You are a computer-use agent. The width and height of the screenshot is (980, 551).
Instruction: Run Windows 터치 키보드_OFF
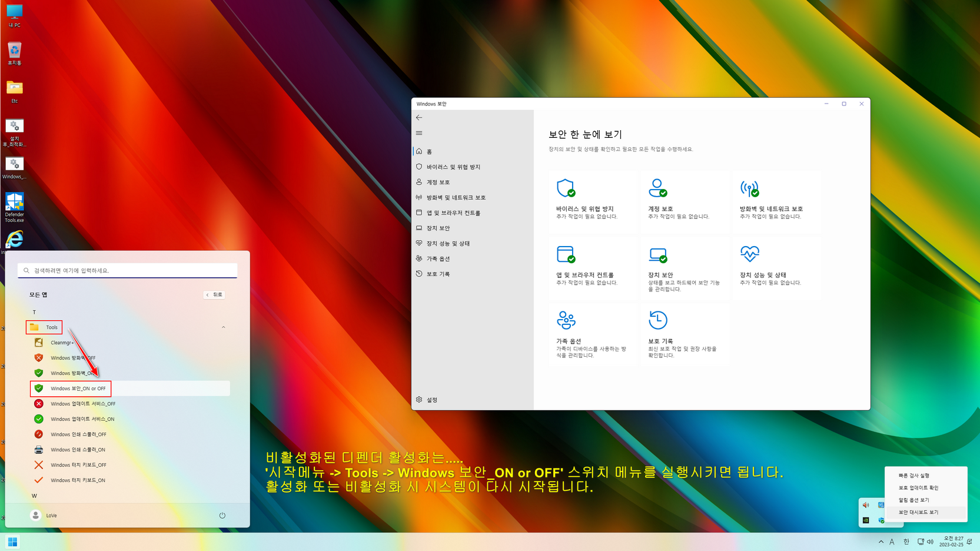pos(129,465)
